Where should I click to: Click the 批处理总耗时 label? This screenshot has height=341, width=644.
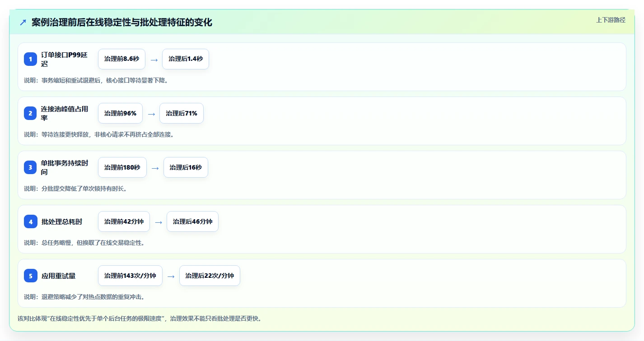click(x=61, y=221)
